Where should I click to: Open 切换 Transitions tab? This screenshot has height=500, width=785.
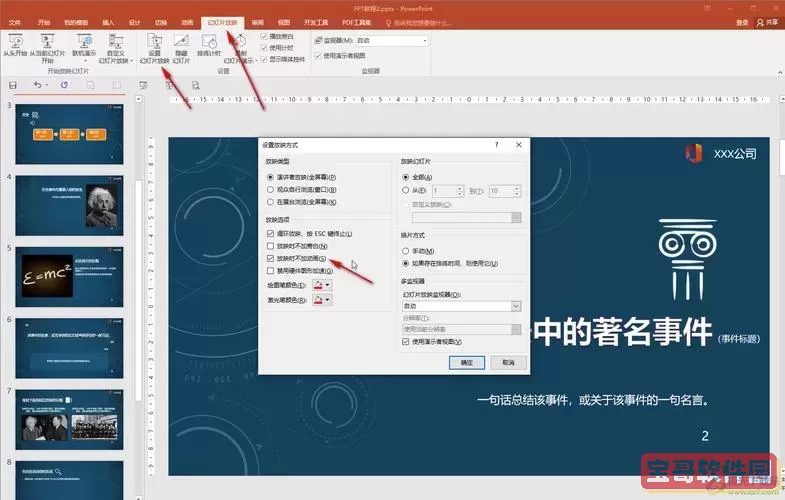click(x=161, y=23)
